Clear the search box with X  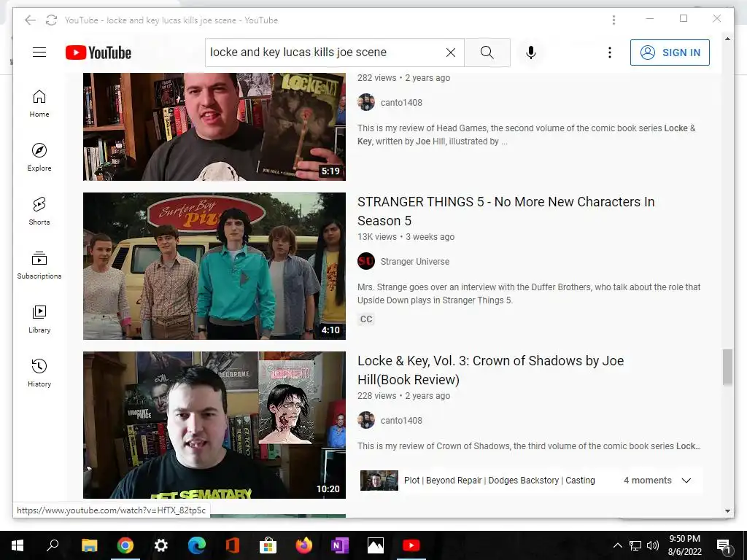(451, 52)
